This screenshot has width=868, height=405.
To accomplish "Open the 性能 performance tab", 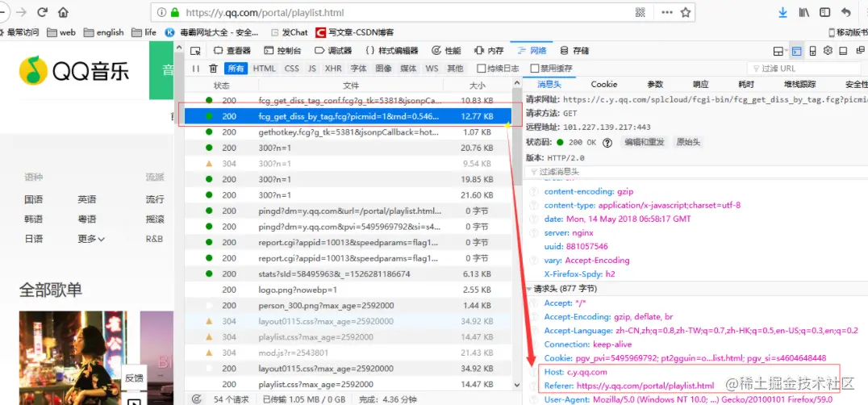I will click(x=446, y=51).
